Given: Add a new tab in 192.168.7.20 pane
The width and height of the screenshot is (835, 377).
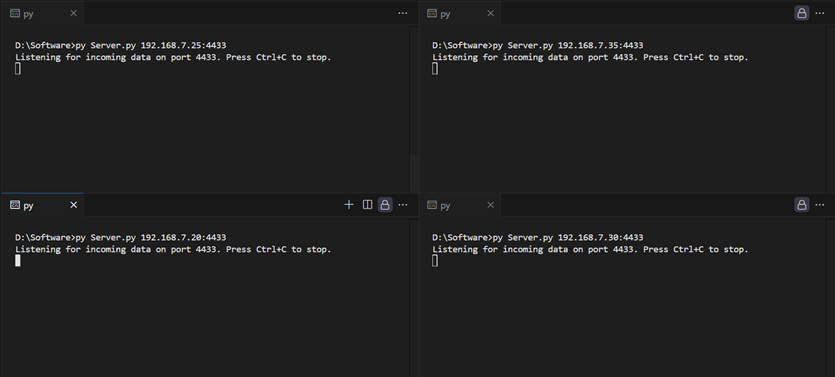Looking at the screenshot, I should click(349, 204).
